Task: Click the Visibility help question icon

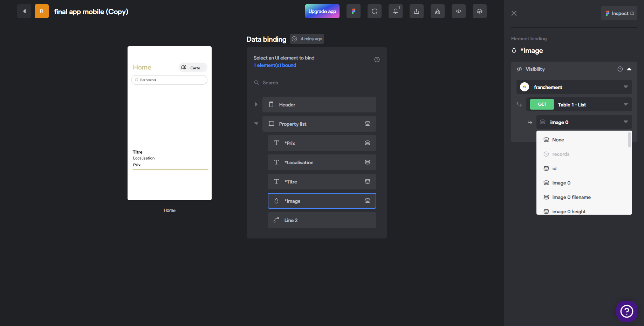Action: coord(620,69)
